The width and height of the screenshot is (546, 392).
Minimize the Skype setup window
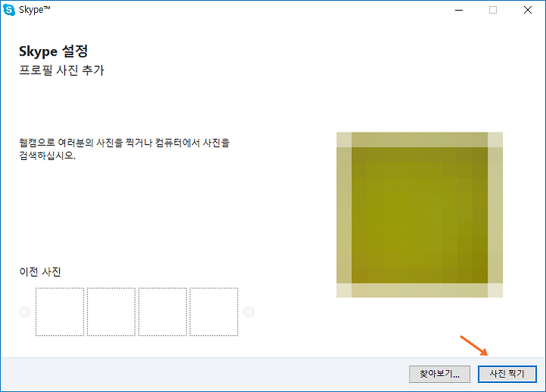459,10
